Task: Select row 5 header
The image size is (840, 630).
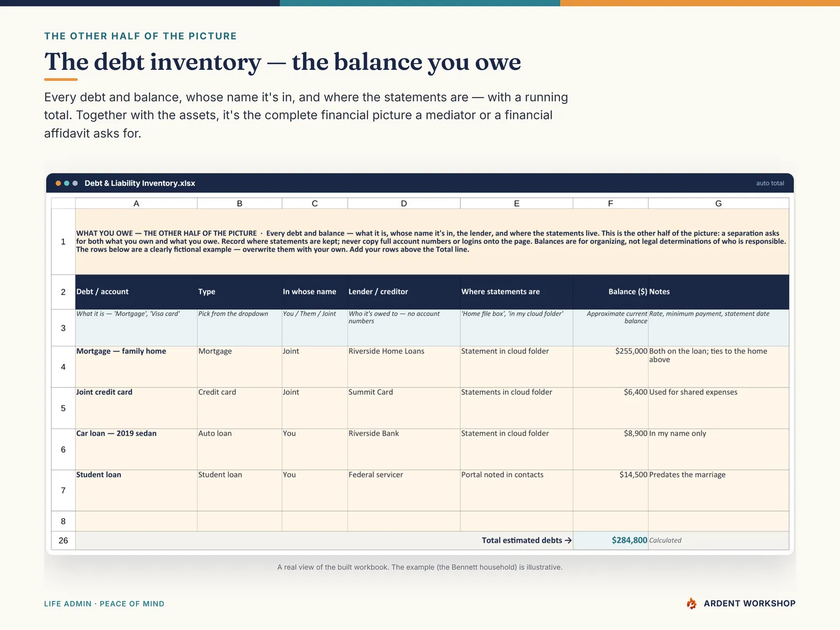Action: 63,408
